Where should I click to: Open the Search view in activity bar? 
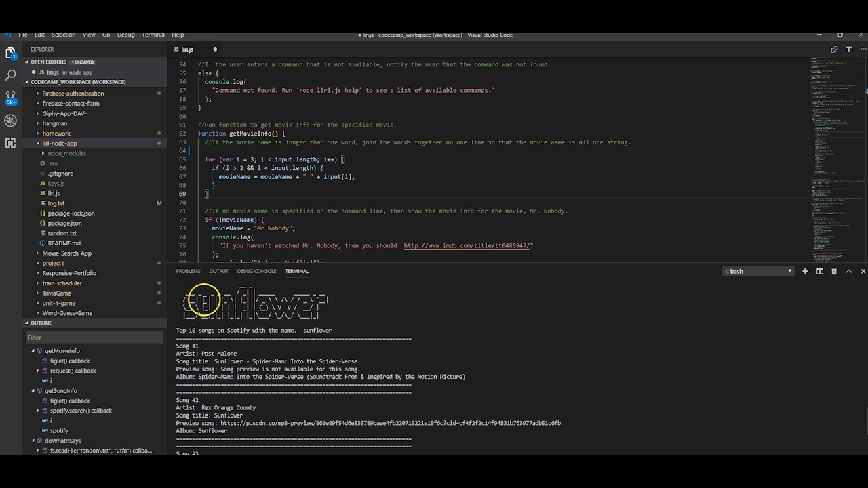point(10,75)
